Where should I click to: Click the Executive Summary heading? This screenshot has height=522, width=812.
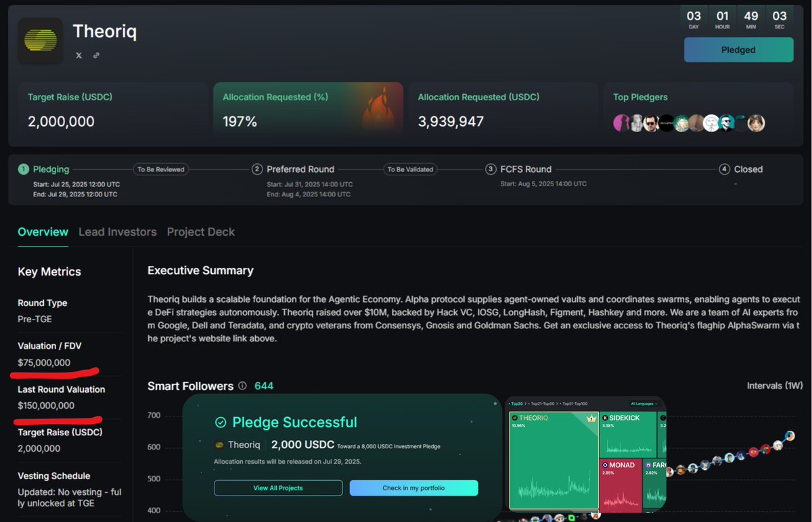click(x=200, y=270)
